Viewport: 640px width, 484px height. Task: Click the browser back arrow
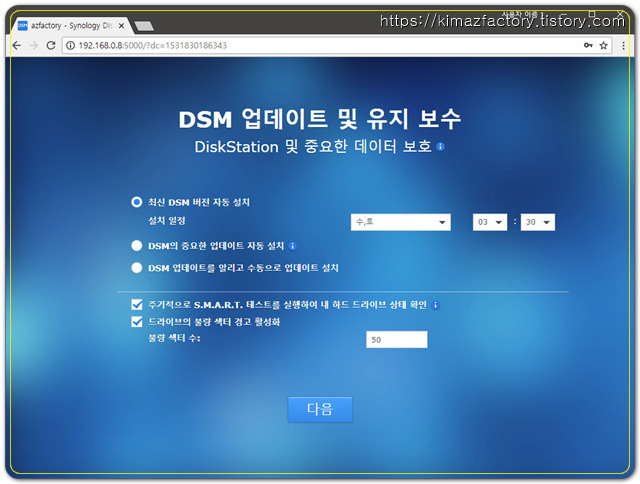(16, 45)
